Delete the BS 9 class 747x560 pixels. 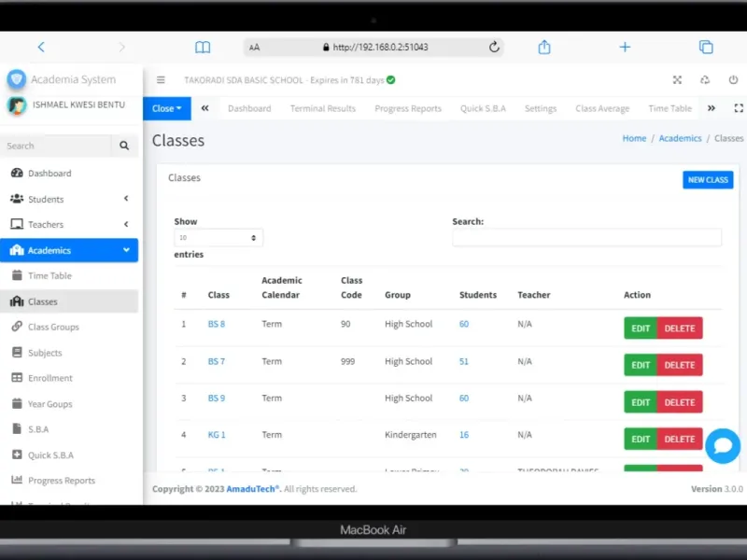tap(680, 402)
